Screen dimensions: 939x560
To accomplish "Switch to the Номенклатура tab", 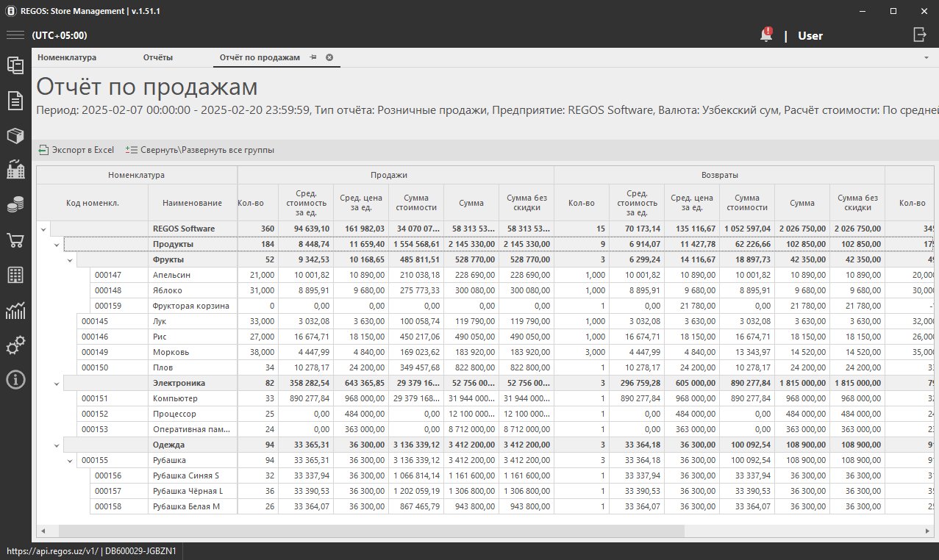I will 67,57.
